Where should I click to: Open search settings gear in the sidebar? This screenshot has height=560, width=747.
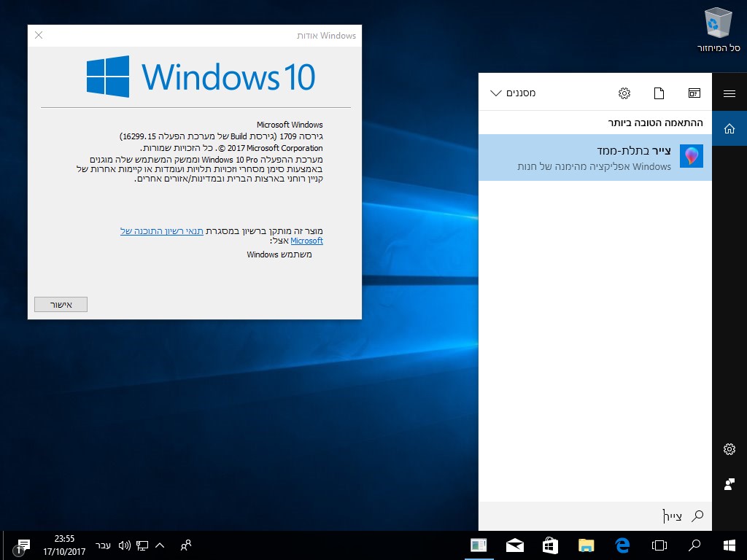pos(729,449)
